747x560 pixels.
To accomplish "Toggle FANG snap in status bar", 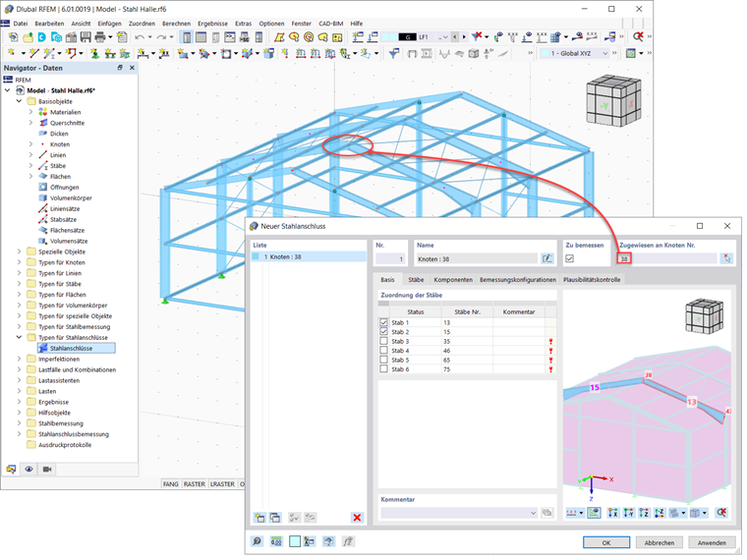I will (171, 483).
